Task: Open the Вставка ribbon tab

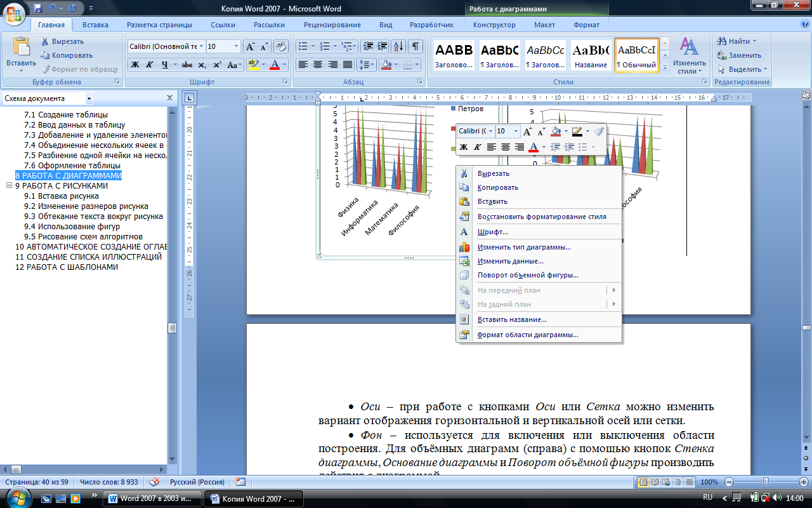Action: 95,25
